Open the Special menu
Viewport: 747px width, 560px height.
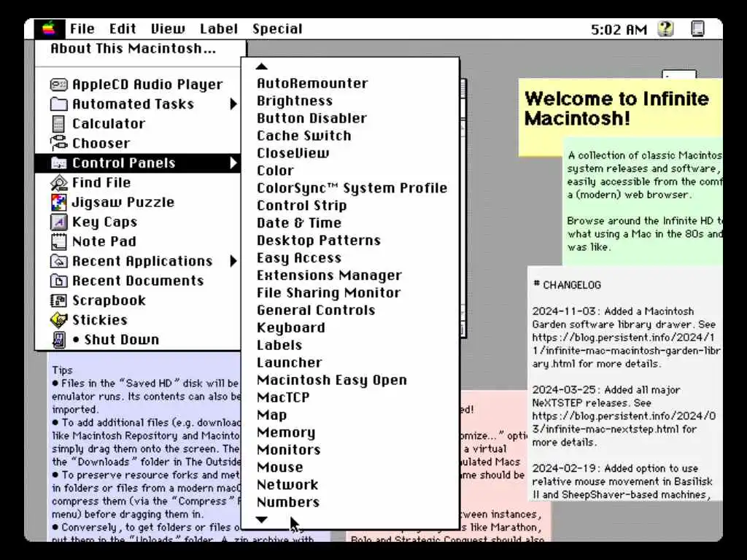277,29
